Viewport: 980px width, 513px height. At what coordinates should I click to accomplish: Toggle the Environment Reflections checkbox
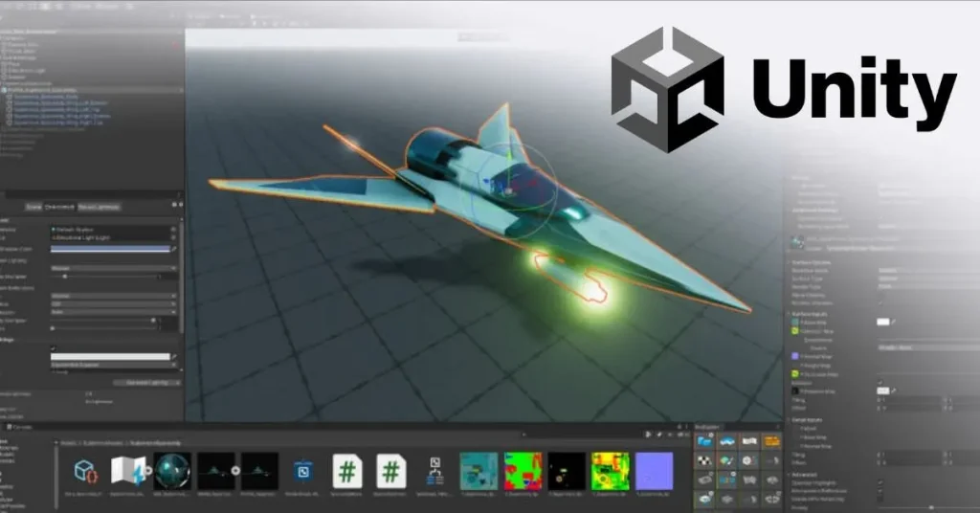pyautogui.click(x=880, y=490)
